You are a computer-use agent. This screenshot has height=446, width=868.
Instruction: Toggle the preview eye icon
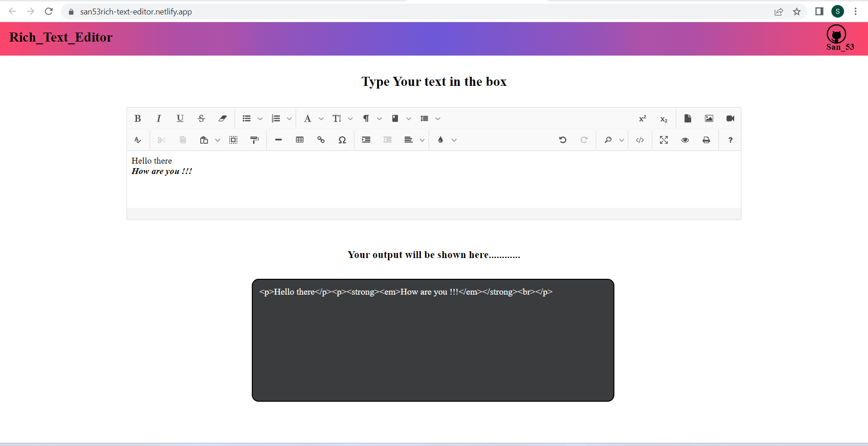click(x=685, y=140)
